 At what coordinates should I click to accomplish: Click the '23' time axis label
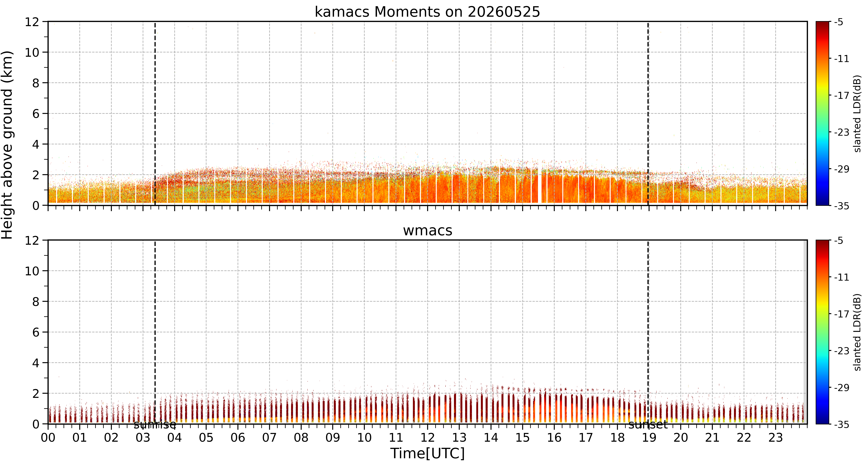point(776,438)
